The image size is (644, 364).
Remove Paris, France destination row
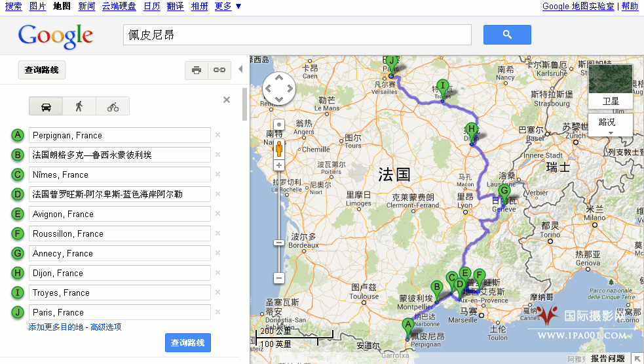point(218,312)
